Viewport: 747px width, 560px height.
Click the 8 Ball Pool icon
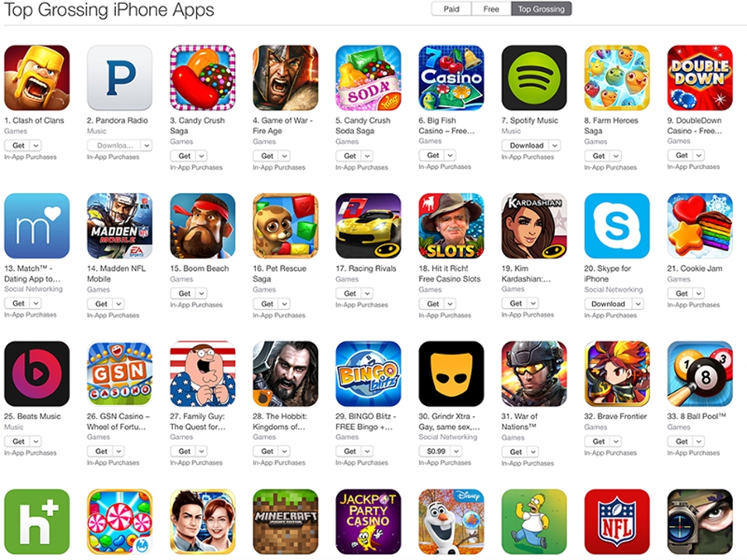click(x=700, y=373)
